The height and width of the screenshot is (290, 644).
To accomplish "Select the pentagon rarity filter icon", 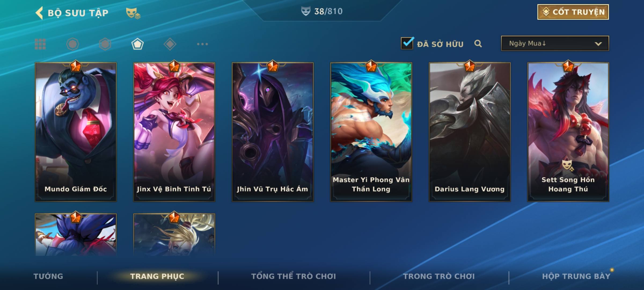I will click(137, 44).
